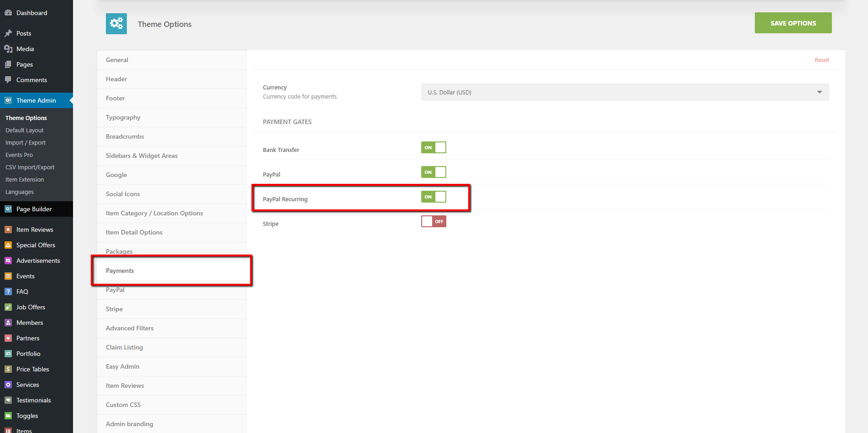Open Item Extension submenu item
This screenshot has height=433, width=868.
click(x=25, y=180)
